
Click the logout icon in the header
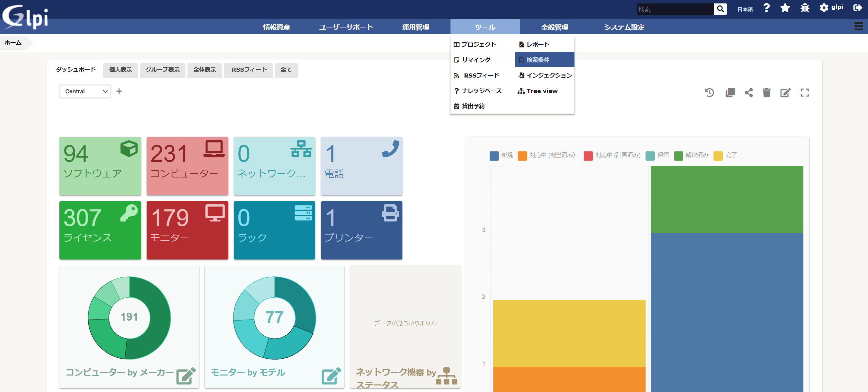click(857, 8)
